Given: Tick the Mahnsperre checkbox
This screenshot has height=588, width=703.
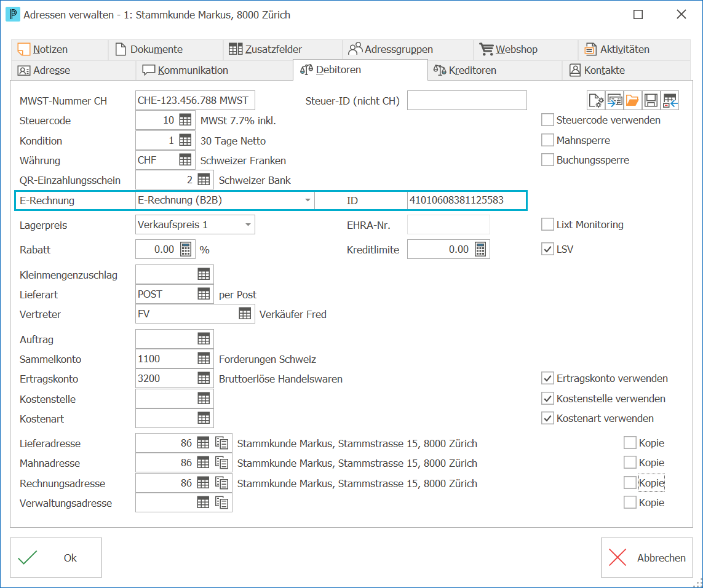Looking at the screenshot, I should 547,140.
